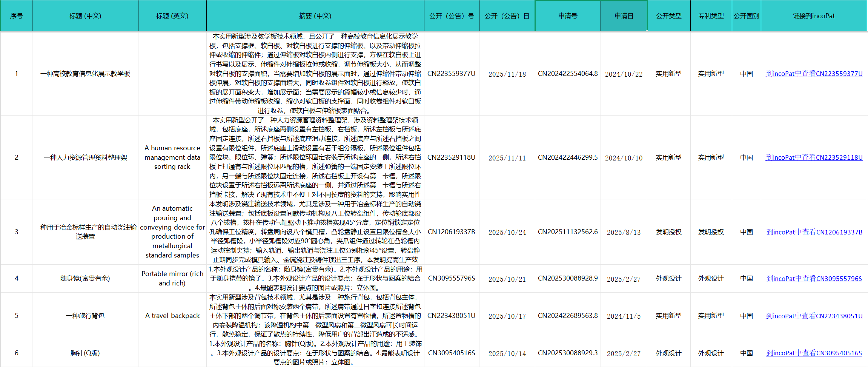868x367 pixels.
Task: Follow the incoPat link for CN120619337B
Action: pos(814,232)
